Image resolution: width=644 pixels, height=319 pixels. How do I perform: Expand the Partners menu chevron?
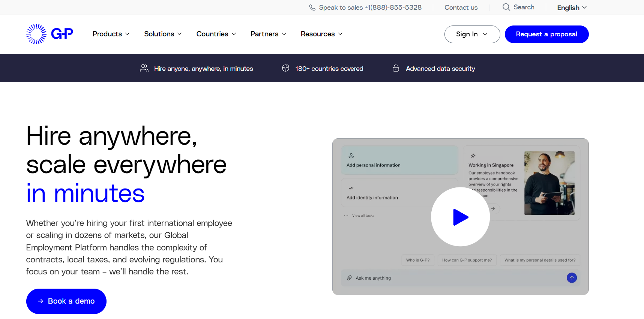[x=284, y=34]
